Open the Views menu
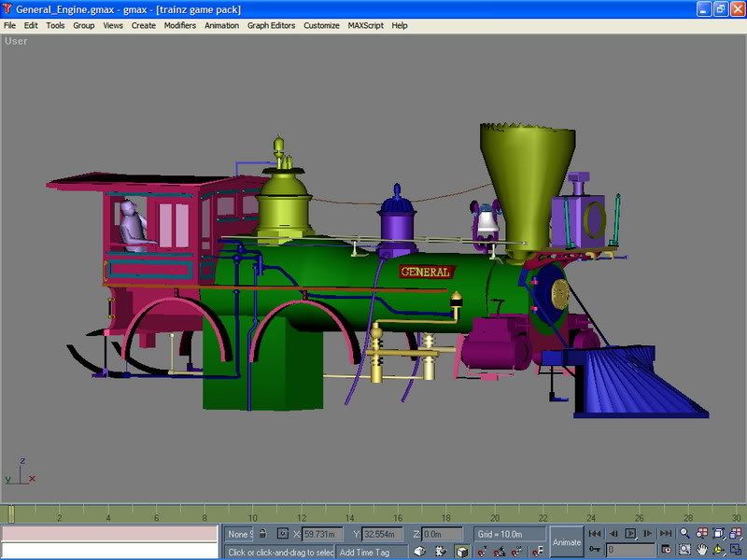The width and height of the screenshot is (747, 560). [x=113, y=26]
